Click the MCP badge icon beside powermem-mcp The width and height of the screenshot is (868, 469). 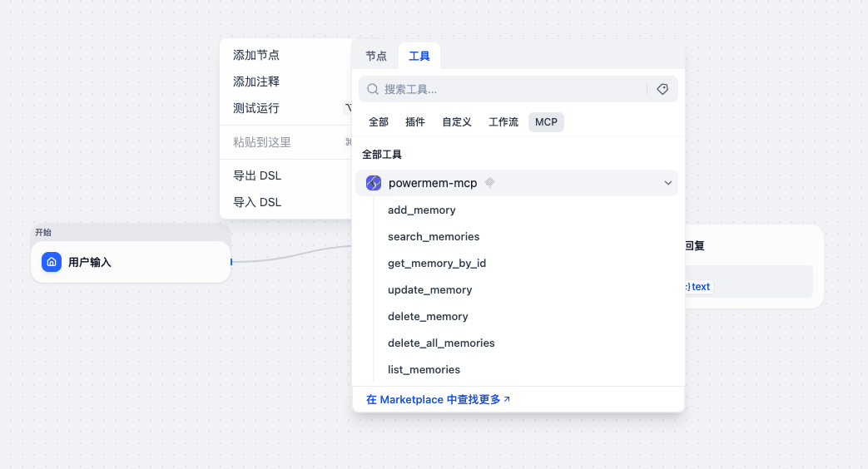(x=490, y=183)
